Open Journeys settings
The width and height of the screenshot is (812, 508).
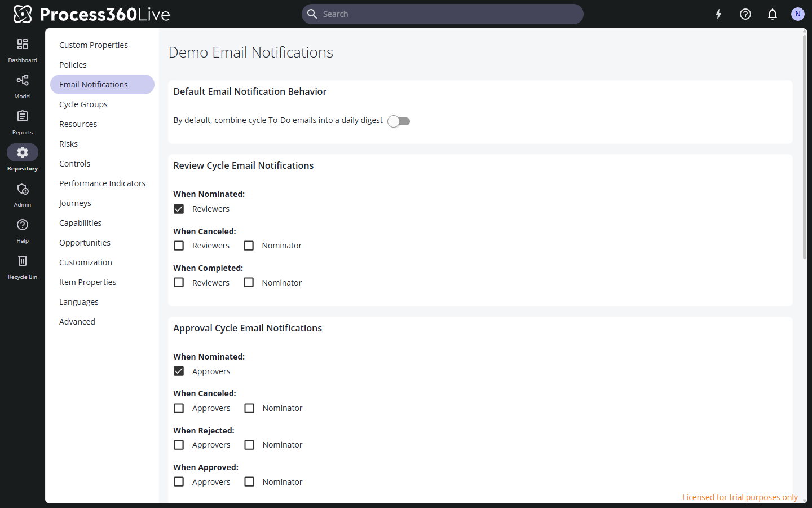click(x=102, y=203)
